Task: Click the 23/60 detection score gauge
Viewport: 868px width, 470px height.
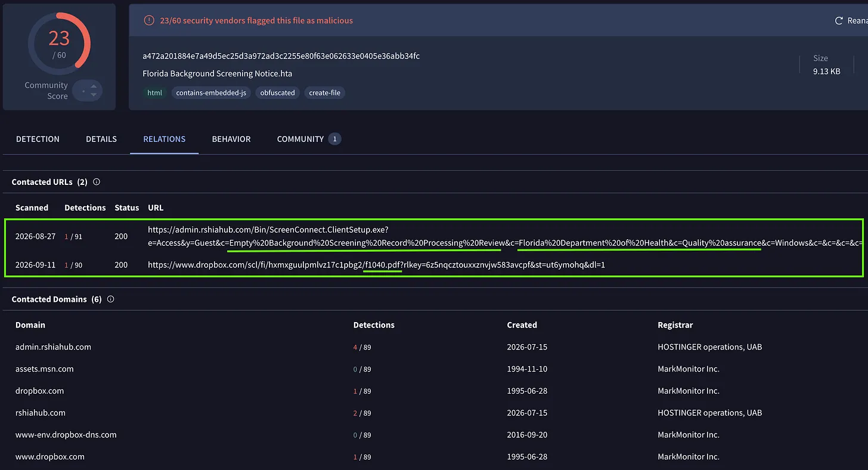Action: 59,43
